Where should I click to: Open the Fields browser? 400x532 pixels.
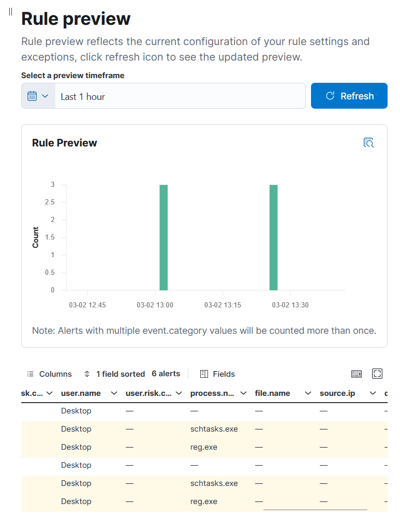(217, 374)
